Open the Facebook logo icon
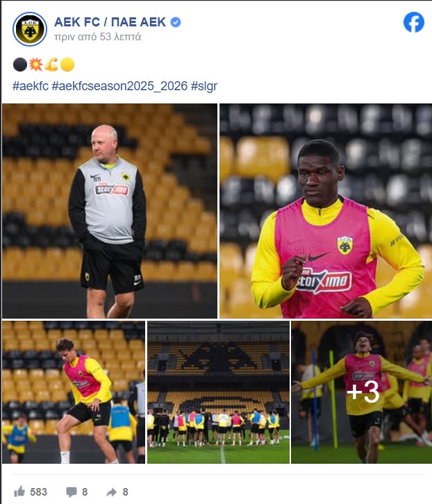Screen dimensions: 432x504 coord(414,22)
